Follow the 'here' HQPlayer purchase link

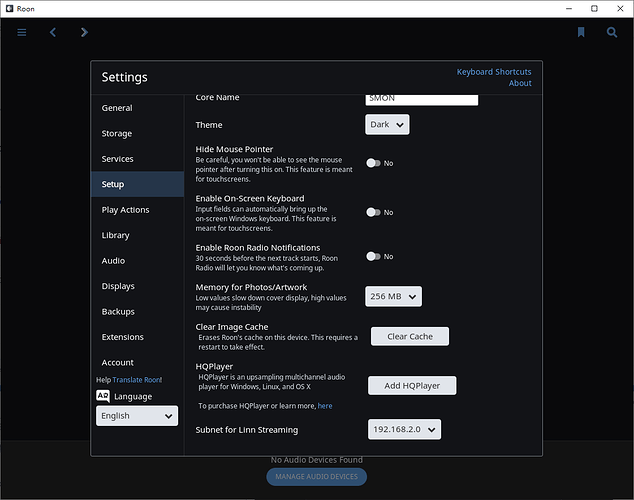coord(325,406)
